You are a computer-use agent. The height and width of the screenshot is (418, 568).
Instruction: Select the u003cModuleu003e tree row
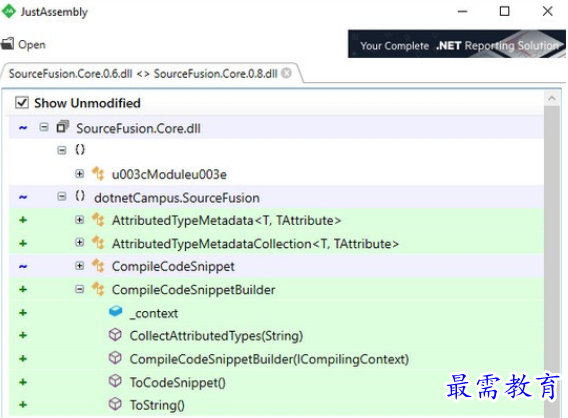(276, 174)
